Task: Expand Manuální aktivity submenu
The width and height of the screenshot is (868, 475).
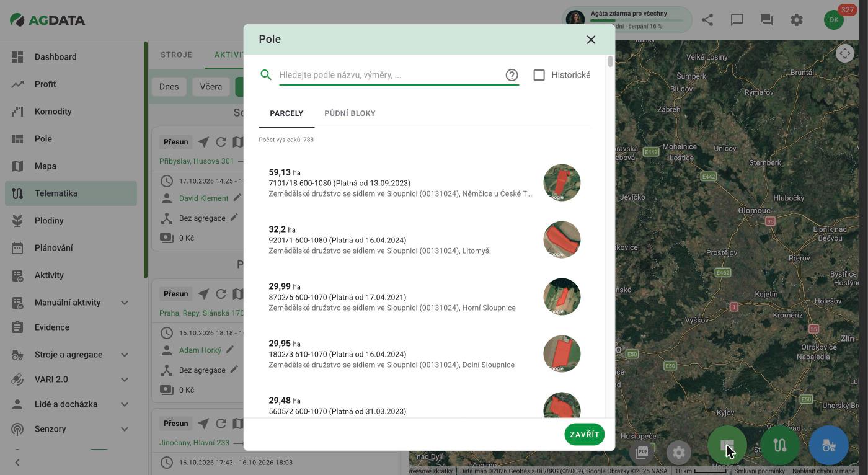Action: (125, 303)
